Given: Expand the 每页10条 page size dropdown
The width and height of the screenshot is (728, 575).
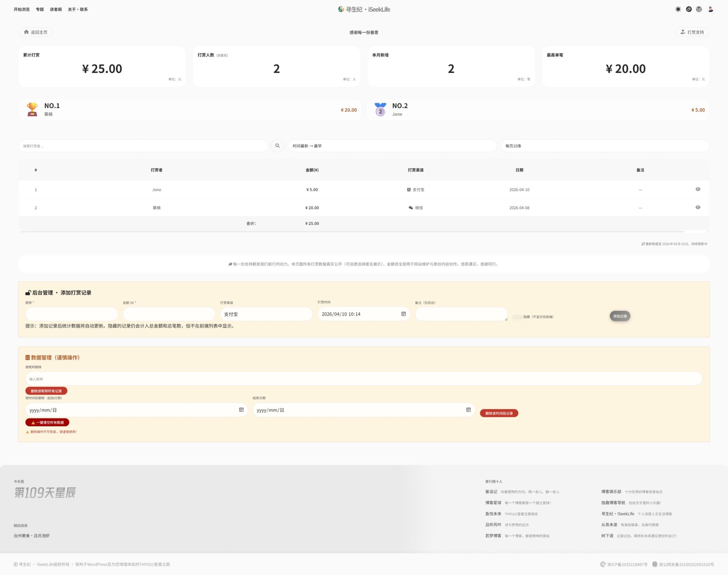Looking at the screenshot, I should pos(604,146).
